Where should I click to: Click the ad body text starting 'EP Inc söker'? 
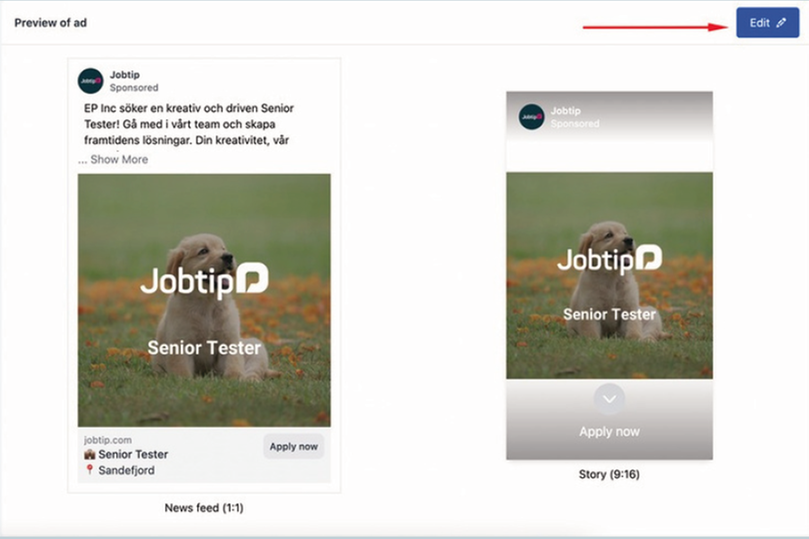(189, 124)
